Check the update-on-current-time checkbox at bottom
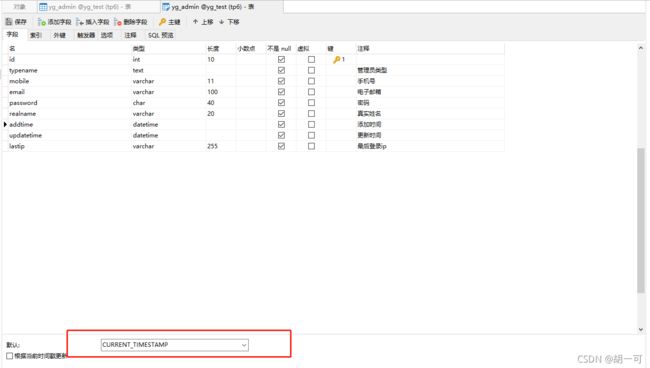 click(10, 356)
